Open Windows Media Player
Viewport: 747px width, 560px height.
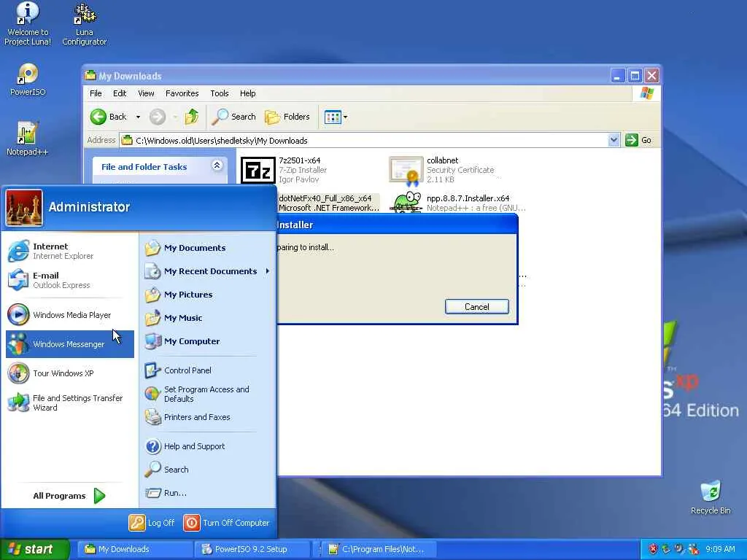[x=70, y=315]
